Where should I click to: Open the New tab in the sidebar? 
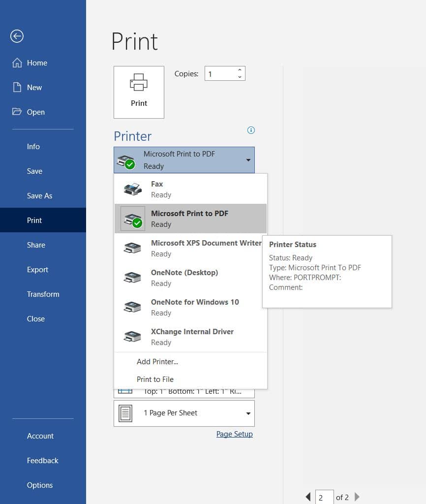pos(43,87)
